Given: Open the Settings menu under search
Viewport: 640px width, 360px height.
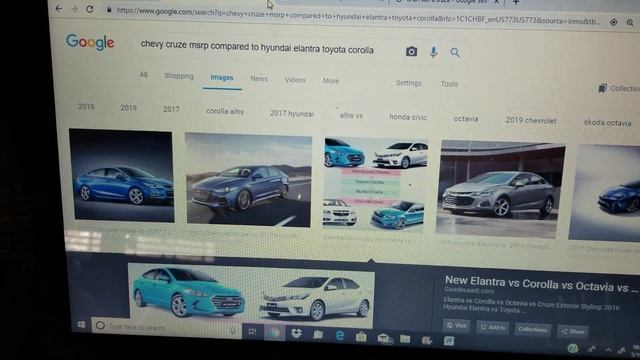Looking at the screenshot, I should coord(409,83).
